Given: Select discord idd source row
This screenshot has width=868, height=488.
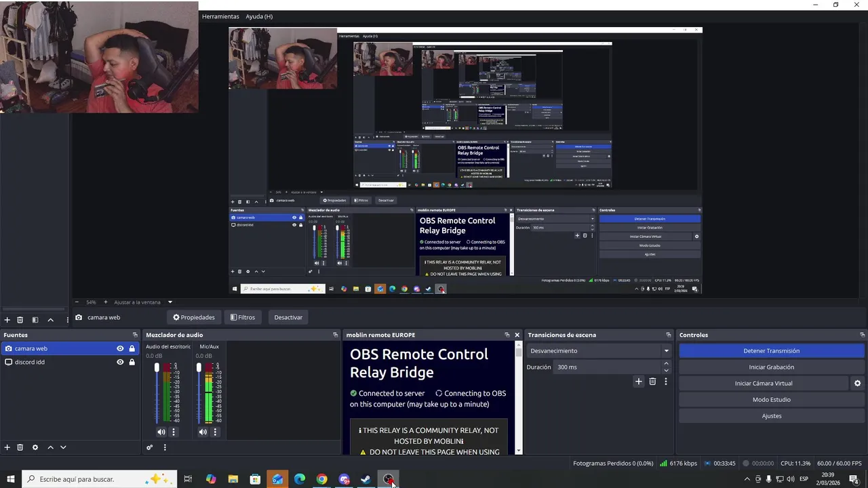Looking at the screenshot, I should (69, 362).
